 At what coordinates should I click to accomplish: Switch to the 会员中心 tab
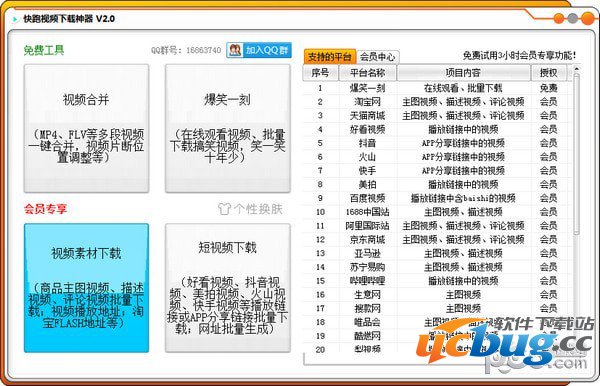click(378, 57)
